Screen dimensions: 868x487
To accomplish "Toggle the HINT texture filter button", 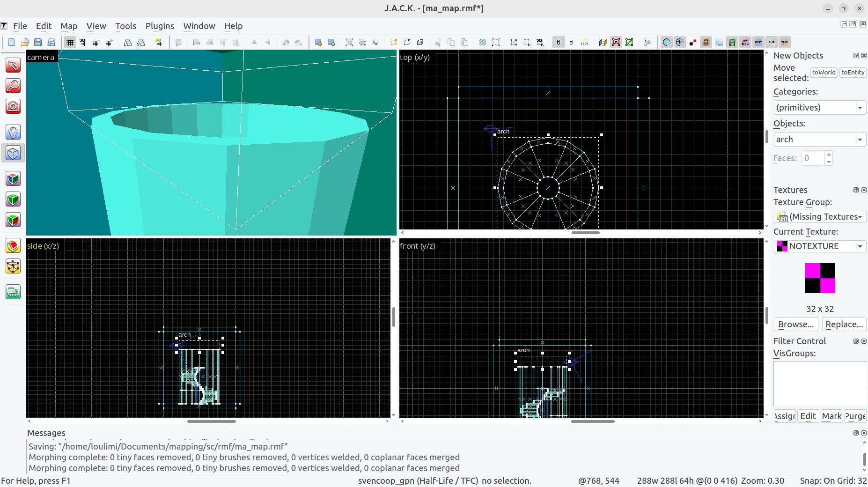I will point(758,42).
